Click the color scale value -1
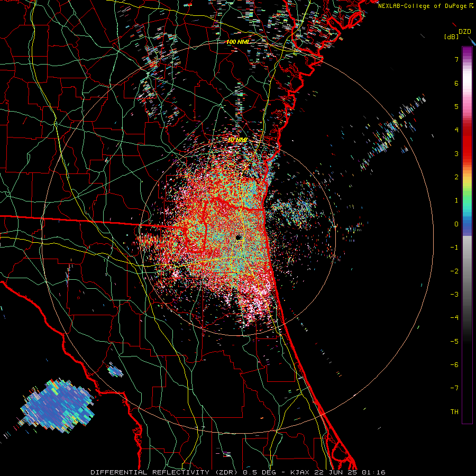 coord(454,248)
